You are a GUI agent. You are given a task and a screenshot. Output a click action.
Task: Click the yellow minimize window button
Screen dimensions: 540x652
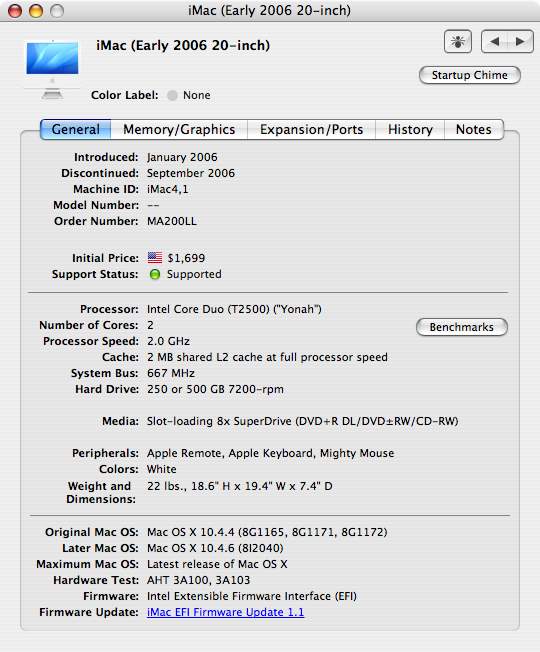(36, 10)
